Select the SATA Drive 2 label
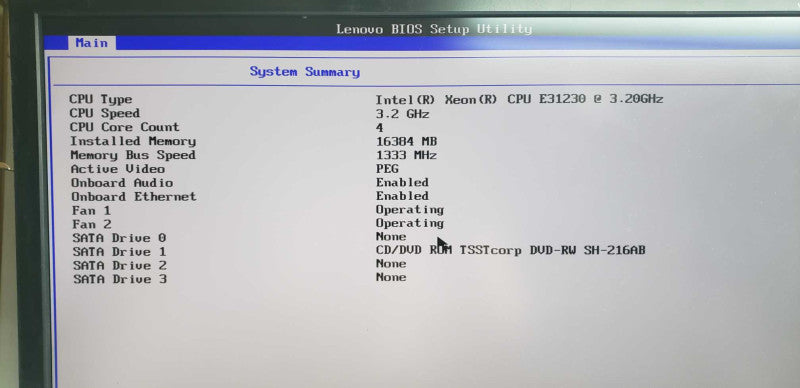Image resolution: width=800 pixels, height=388 pixels. tap(120, 265)
